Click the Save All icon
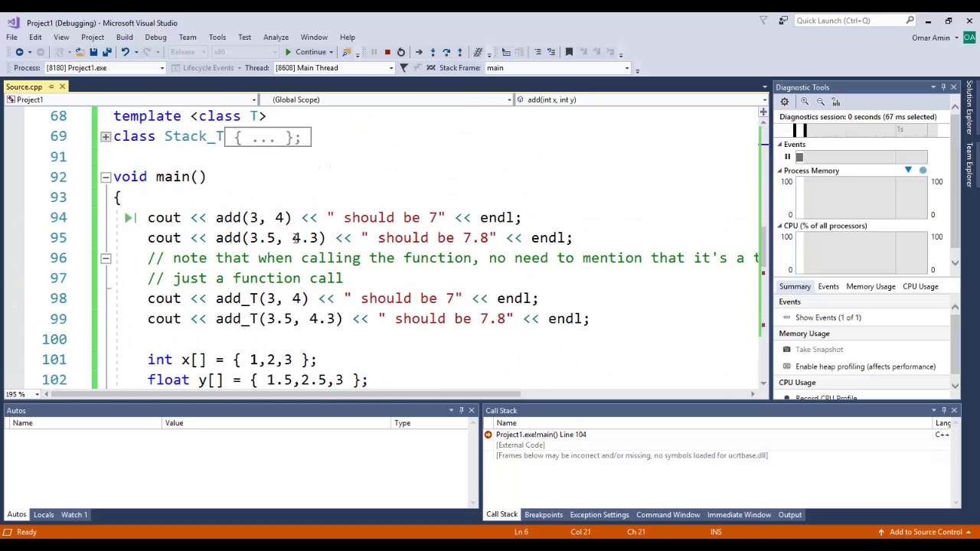 coord(106,52)
